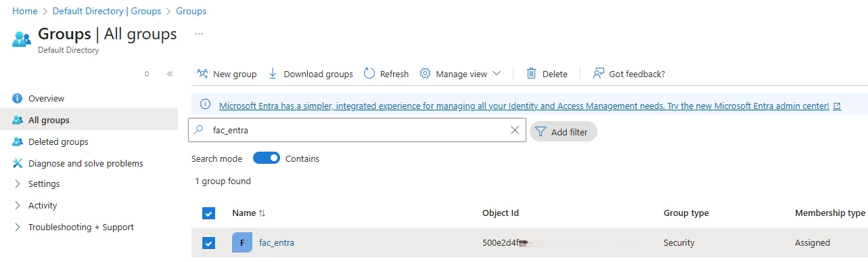Go to Home breadcrumb
868x262 pixels.
pos(24,11)
